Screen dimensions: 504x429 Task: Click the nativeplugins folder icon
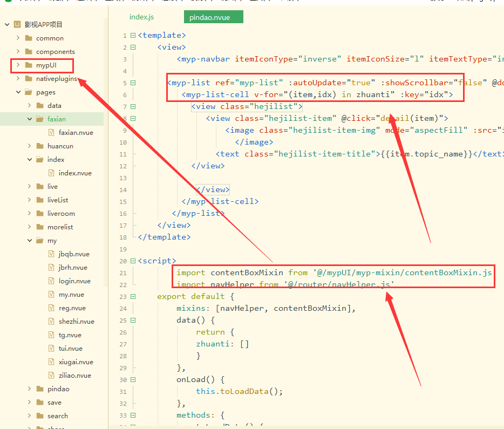click(x=29, y=78)
